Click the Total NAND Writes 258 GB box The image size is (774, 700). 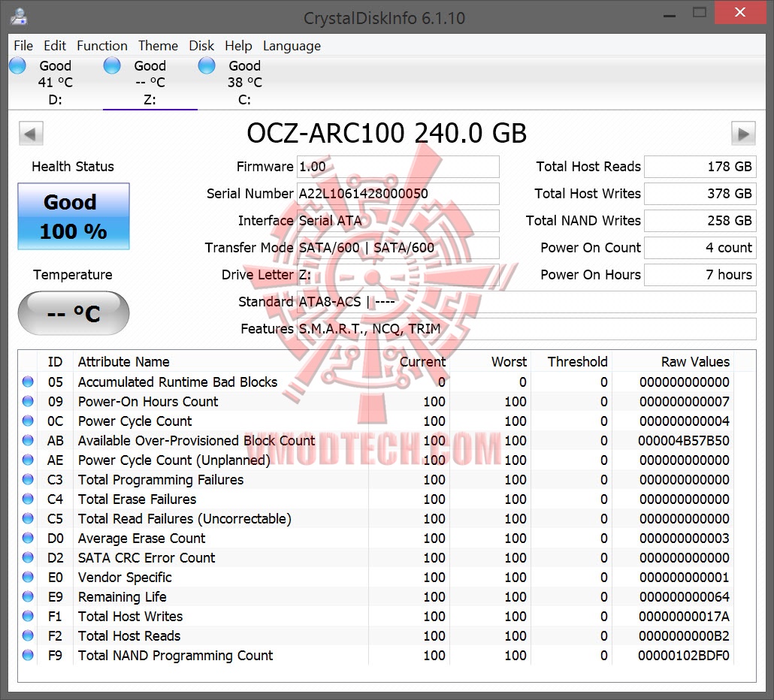click(x=700, y=221)
